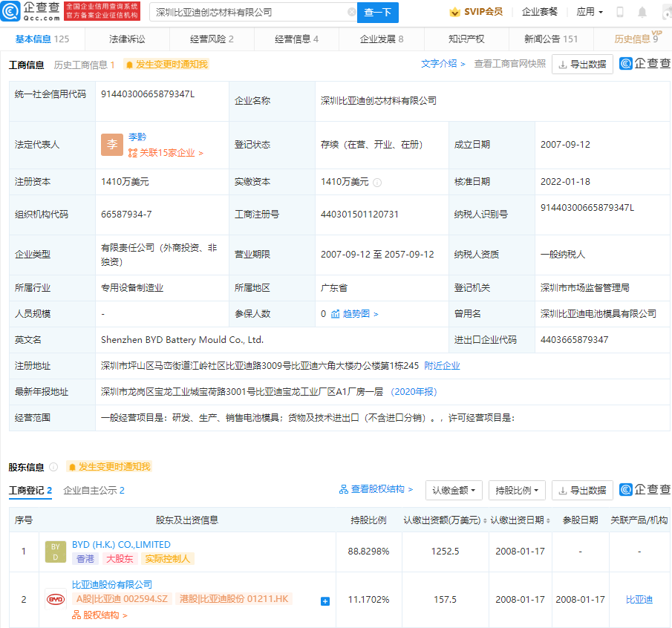This screenshot has width=672, height=628.
Task: Click the 企业套餐 header link
Action: (x=540, y=12)
